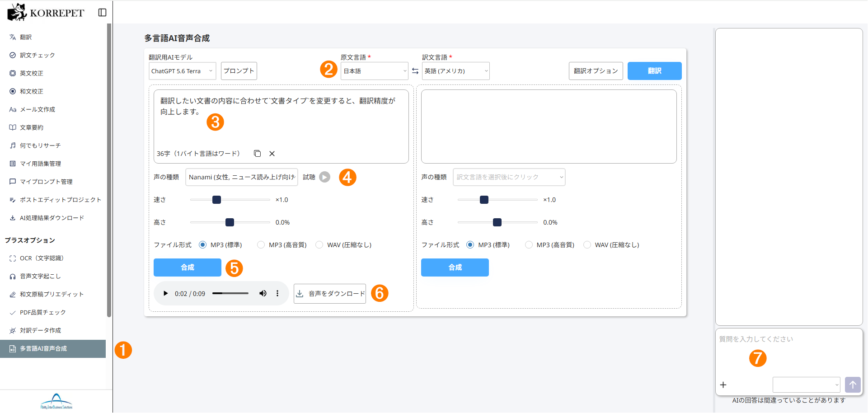Select MP3 (標準) for the translated audio
Image resolution: width=868 pixels, height=413 pixels.
[x=470, y=245]
